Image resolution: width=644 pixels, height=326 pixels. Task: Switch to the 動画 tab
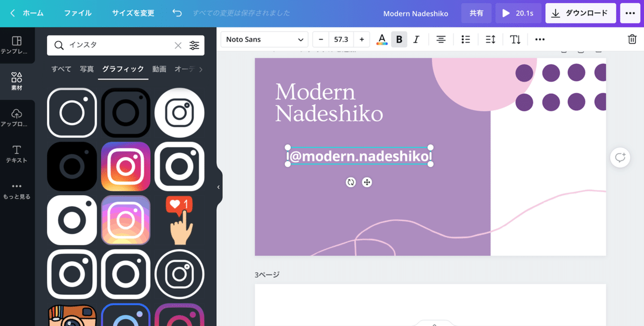point(159,69)
